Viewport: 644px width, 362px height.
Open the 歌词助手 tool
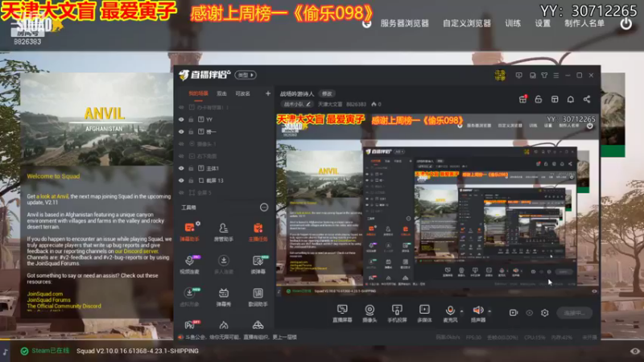258,297
